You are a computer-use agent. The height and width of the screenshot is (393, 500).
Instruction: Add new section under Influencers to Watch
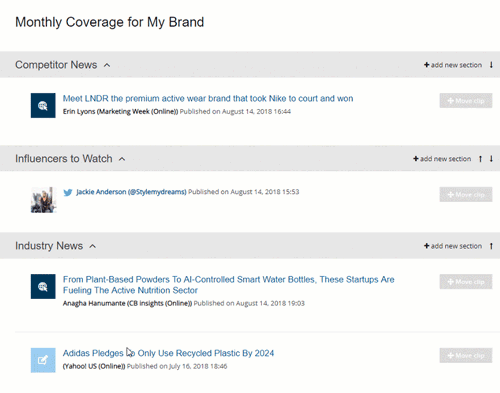click(442, 159)
